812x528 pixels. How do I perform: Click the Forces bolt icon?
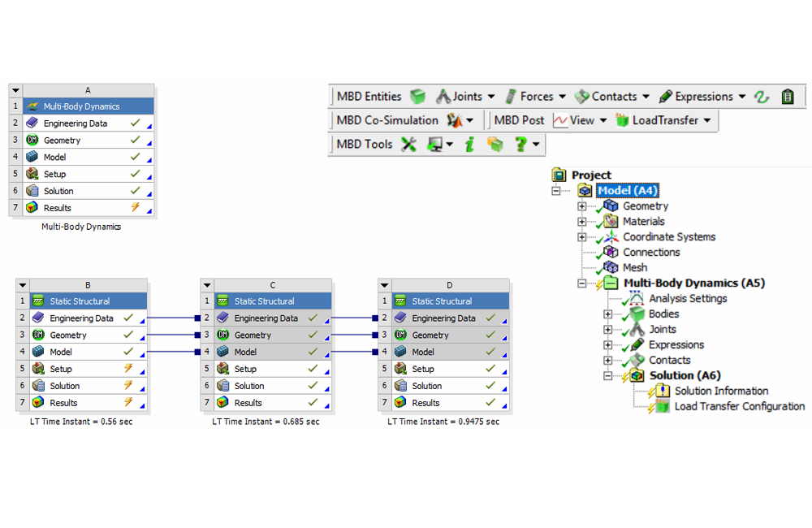click(510, 96)
